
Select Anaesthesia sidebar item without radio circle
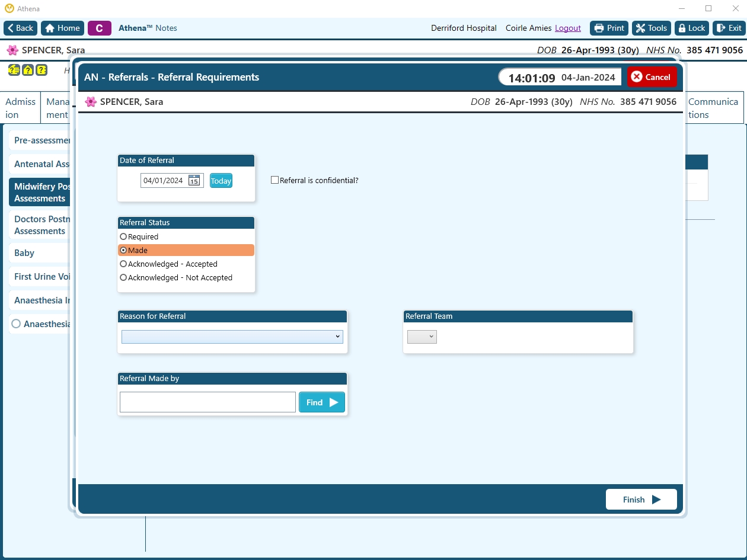pos(40,300)
